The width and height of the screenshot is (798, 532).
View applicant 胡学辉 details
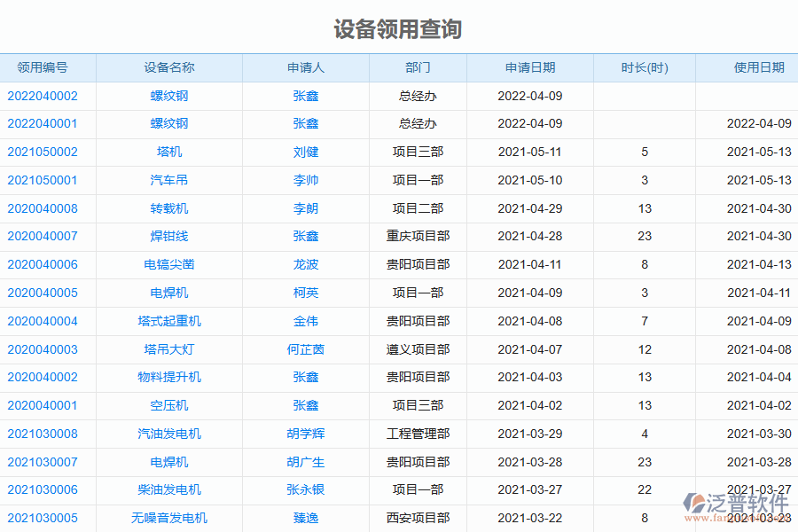pos(305,434)
